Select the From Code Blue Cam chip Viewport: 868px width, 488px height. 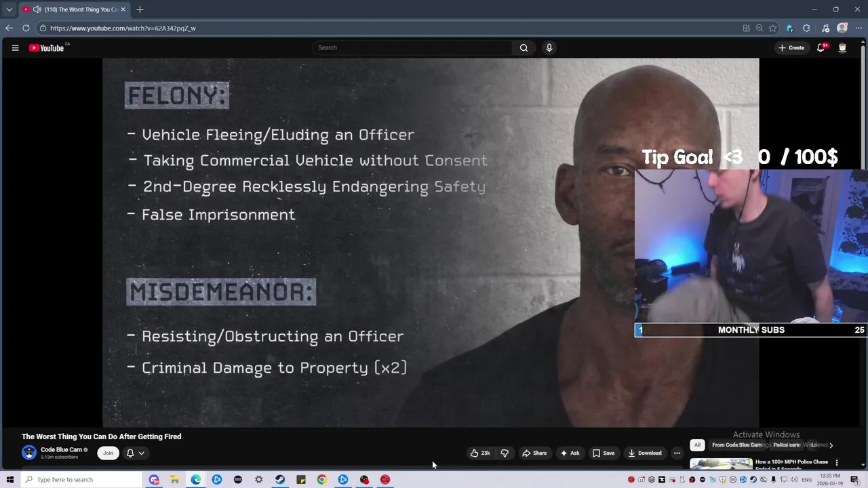point(737,445)
